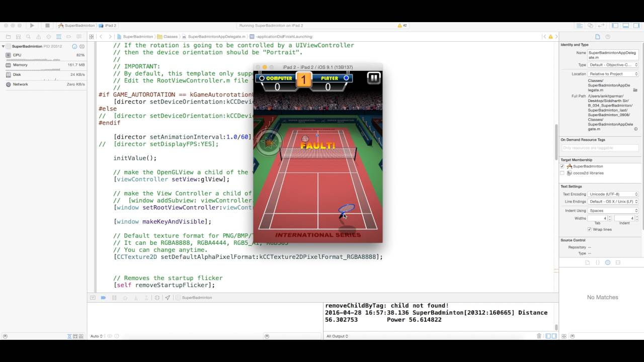Edit the On Demand Resource Tags field
The height and width of the screenshot is (362, 644).
(600, 148)
